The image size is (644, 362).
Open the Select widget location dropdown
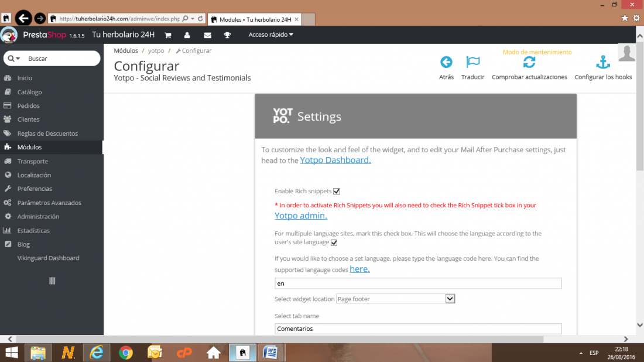pyautogui.click(x=396, y=299)
